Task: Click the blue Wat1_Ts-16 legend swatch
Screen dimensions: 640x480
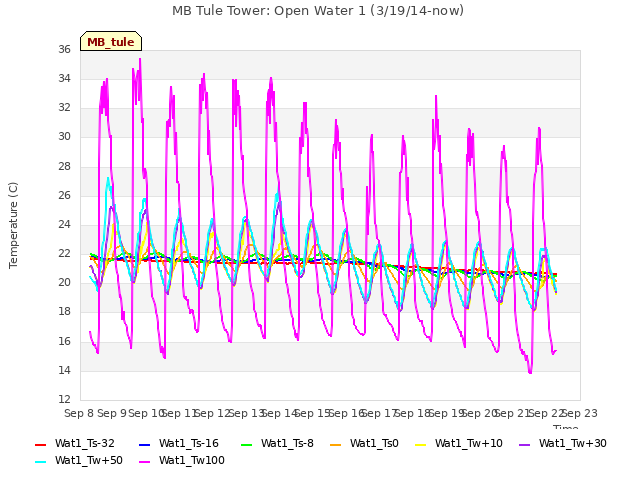Action: click(x=145, y=445)
